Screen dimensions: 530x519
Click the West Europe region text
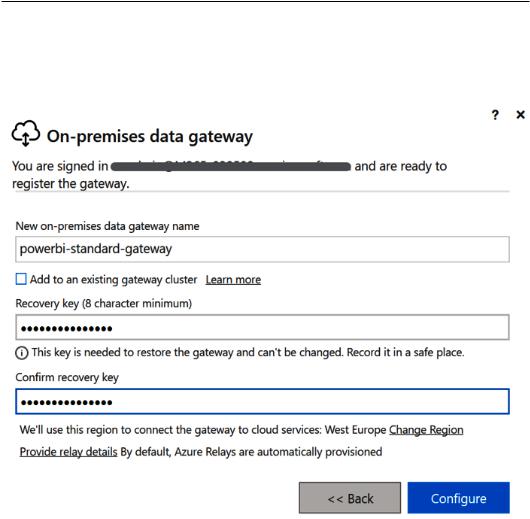point(355,430)
